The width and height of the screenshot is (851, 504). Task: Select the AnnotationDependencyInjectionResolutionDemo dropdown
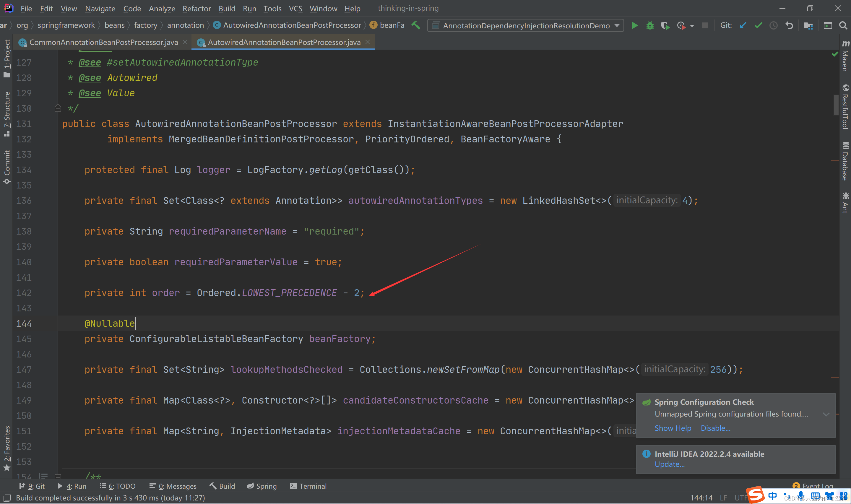(525, 25)
